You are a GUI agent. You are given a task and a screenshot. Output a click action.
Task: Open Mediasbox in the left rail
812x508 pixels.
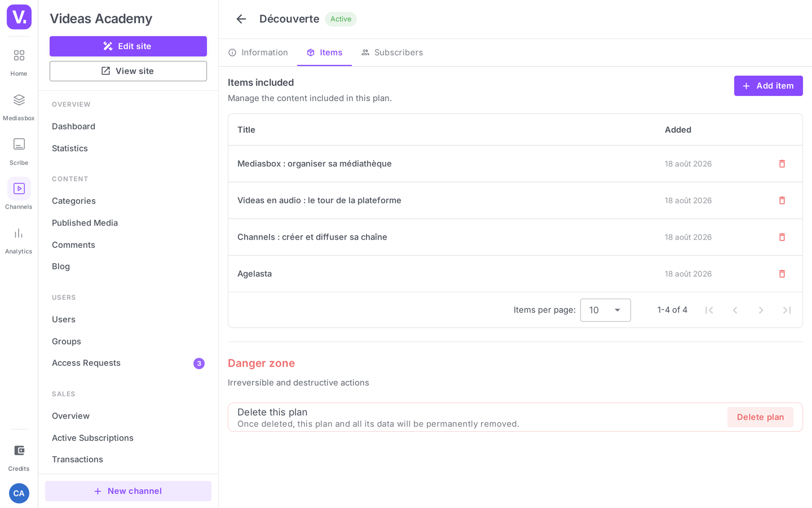[19, 107]
